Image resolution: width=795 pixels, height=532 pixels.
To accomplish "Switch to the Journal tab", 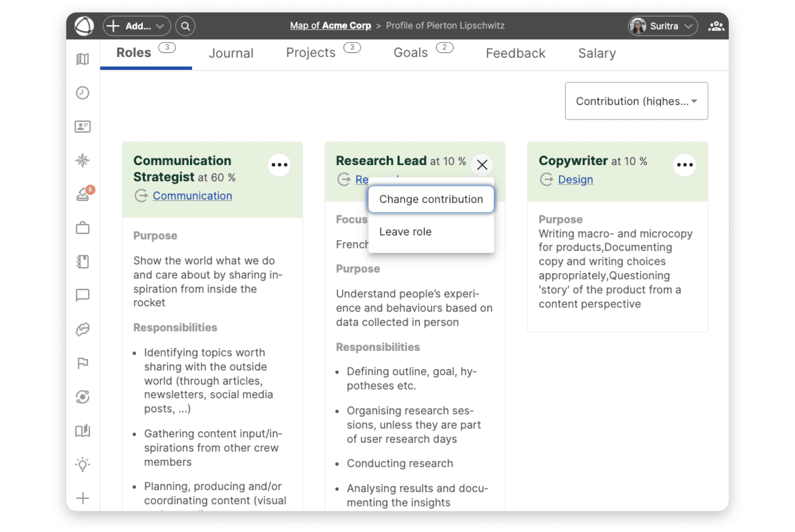I will (231, 53).
